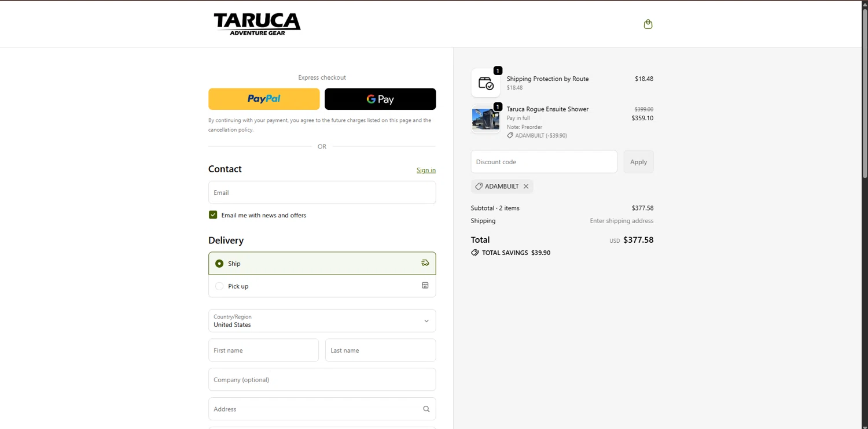Click the Taruca Adventure Gear logo
Image resolution: width=868 pixels, height=429 pixels.
(x=258, y=24)
